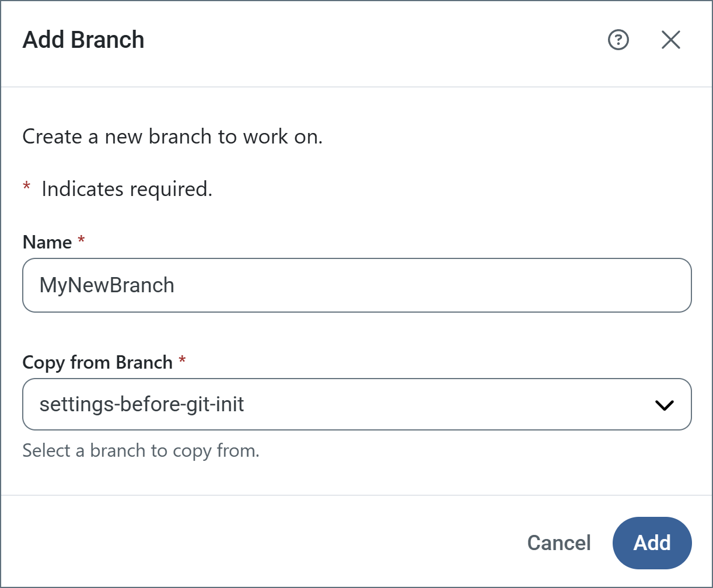Viewport: 713px width, 588px height.
Task: Click the Add Branch dialog title
Action: point(83,40)
